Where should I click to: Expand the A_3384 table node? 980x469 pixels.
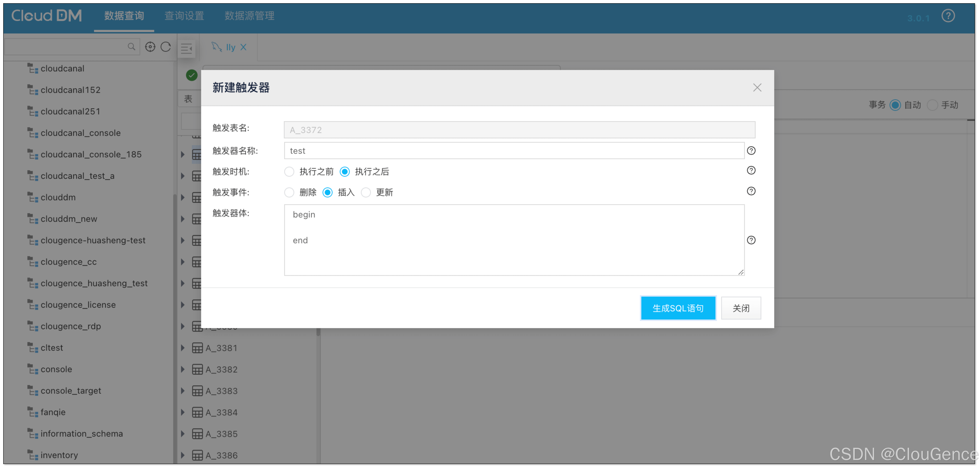point(183,412)
